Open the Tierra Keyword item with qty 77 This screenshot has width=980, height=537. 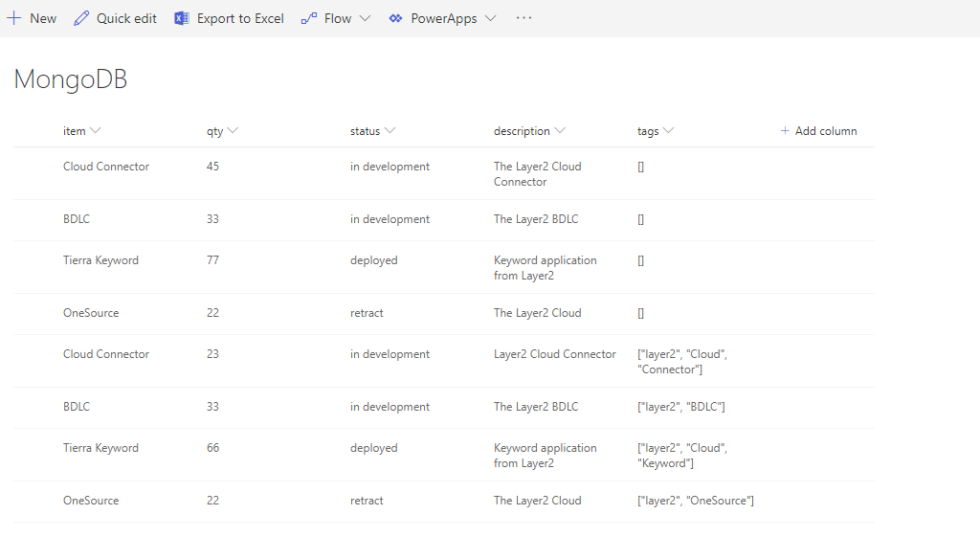[100, 260]
